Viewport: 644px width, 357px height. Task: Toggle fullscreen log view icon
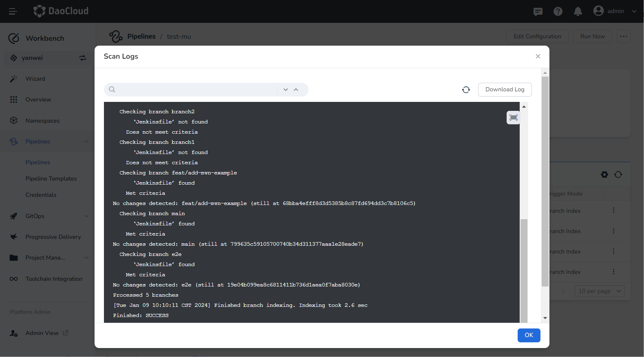(x=513, y=118)
